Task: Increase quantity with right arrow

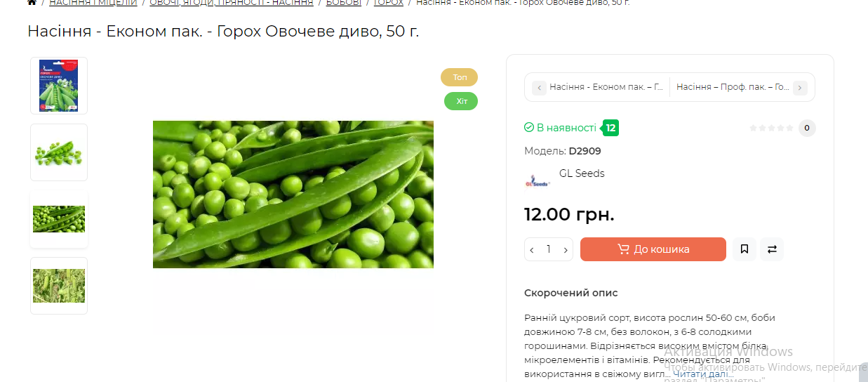Action: pos(566,250)
